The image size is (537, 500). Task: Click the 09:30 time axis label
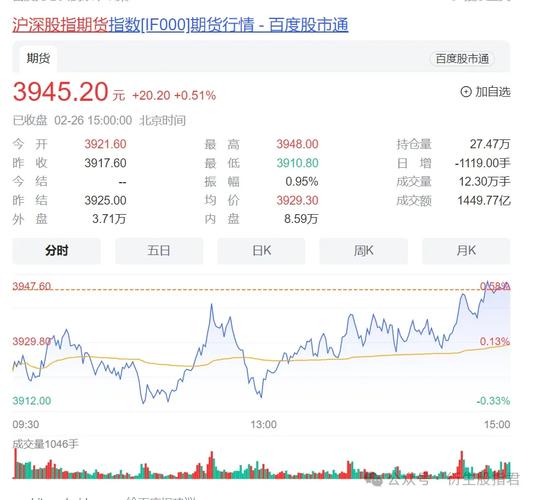[x=26, y=425]
